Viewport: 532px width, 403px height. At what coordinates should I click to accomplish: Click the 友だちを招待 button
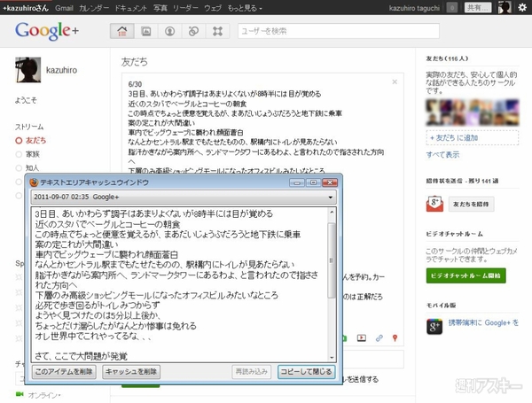471,204
